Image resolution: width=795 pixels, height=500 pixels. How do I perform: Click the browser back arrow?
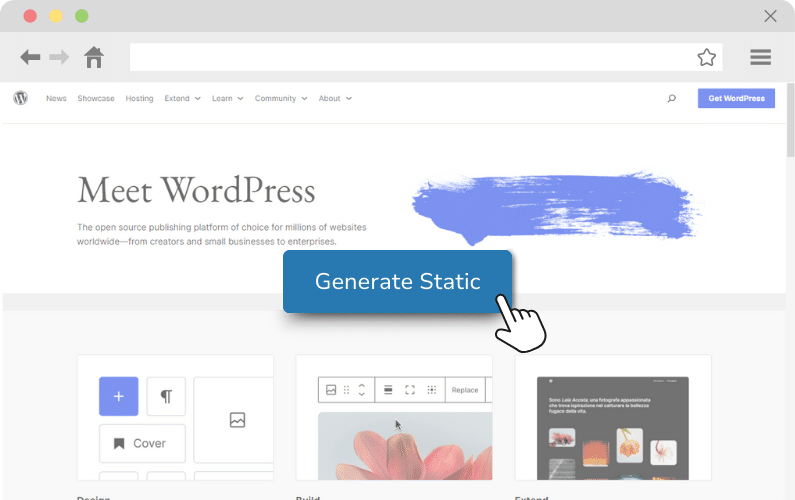click(x=30, y=57)
